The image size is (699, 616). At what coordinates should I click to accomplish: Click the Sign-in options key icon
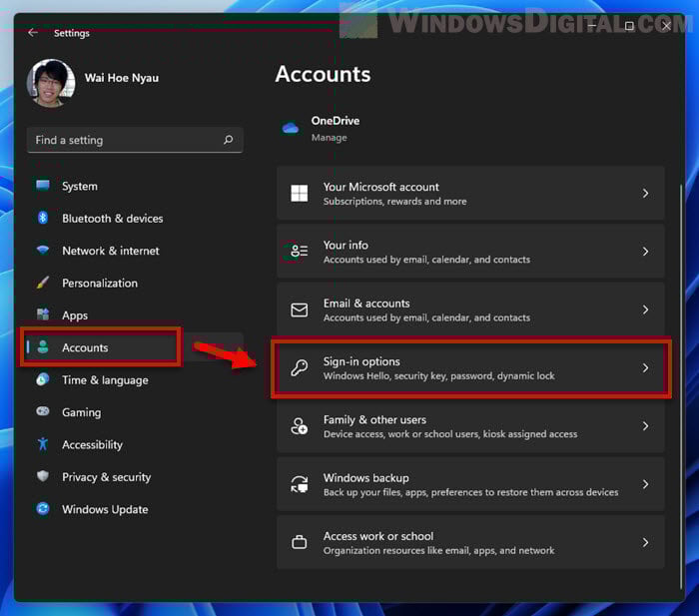pyautogui.click(x=300, y=367)
